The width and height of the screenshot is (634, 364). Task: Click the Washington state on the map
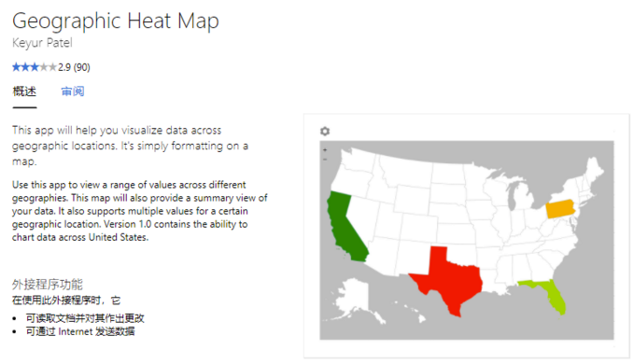click(x=358, y=161)
